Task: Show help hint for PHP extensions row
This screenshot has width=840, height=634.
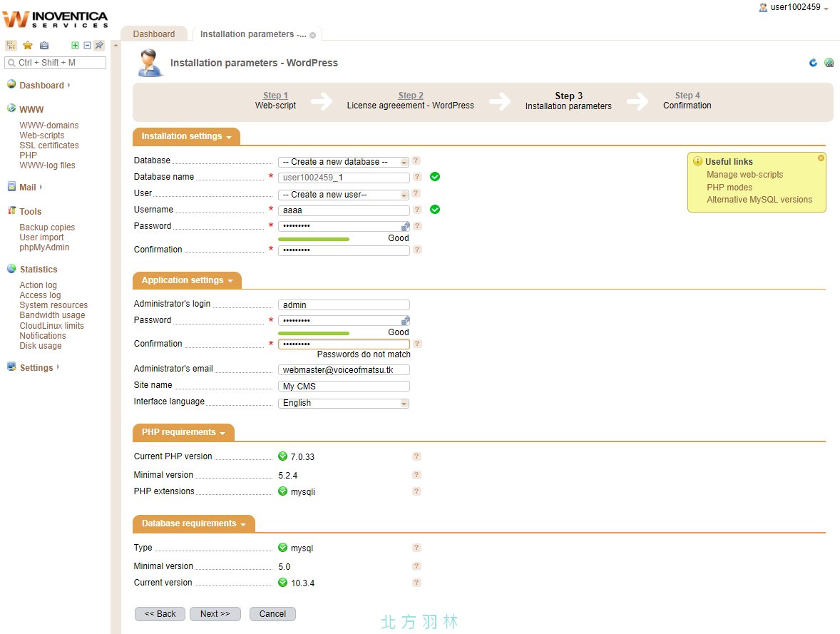Action: tap(416, 491)
